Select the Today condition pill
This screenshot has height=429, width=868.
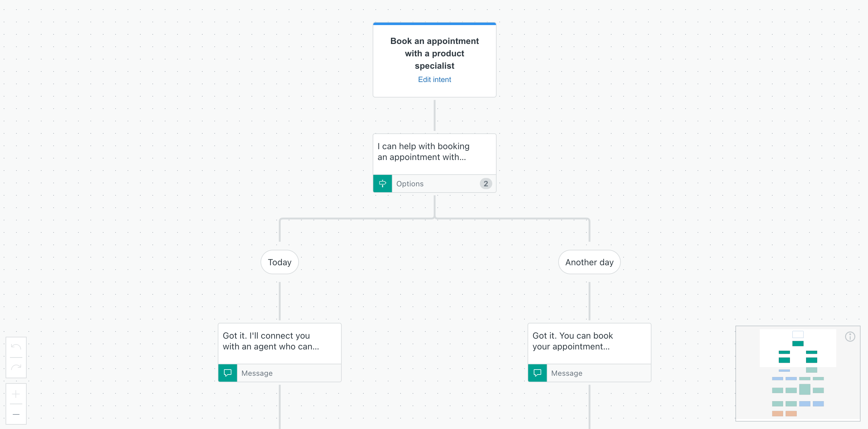click(279, 262)
